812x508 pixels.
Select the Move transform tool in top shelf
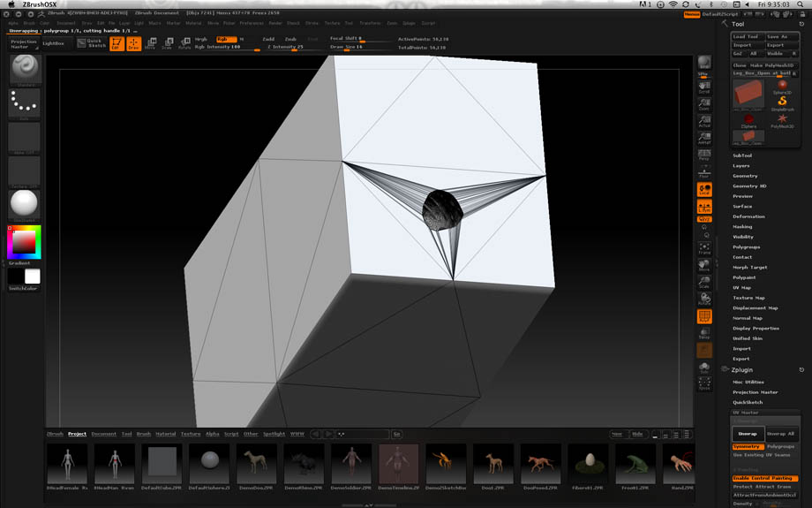point(151,43)
